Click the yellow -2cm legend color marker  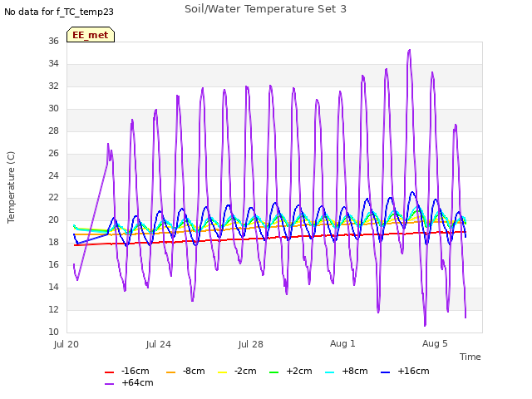click(222, 372)
